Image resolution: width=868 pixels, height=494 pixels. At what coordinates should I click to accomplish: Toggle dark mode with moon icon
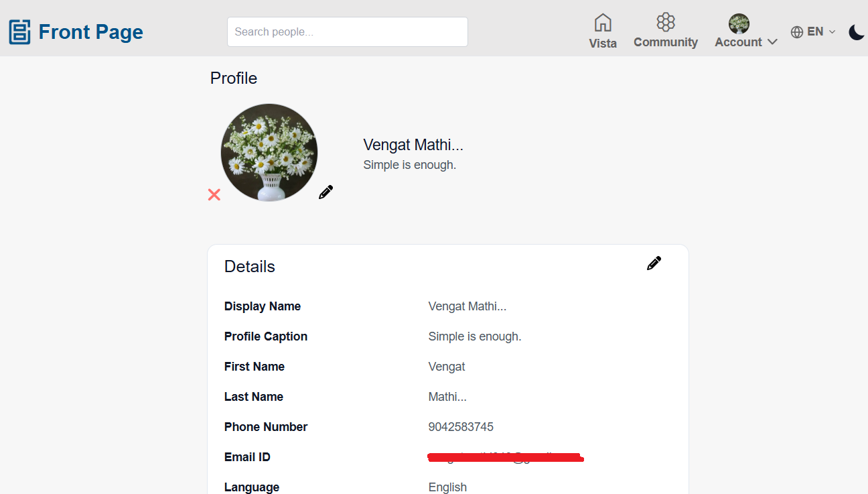(x=857, y=32)
